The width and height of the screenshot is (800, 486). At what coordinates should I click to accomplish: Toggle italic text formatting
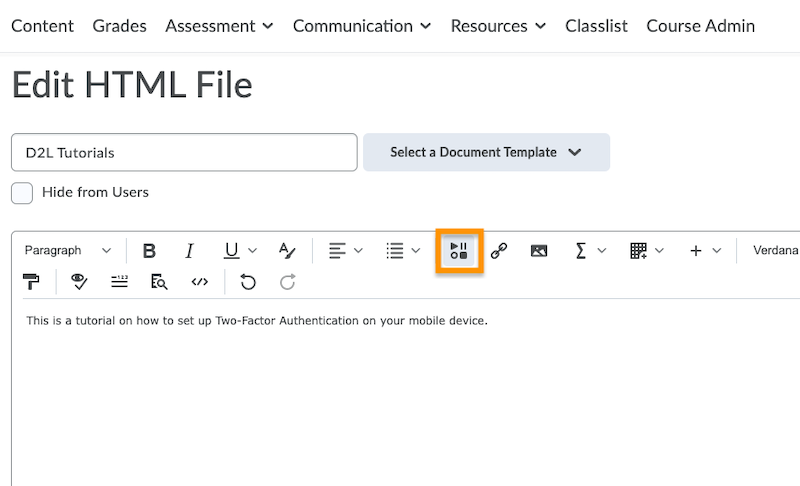(189, 251)
